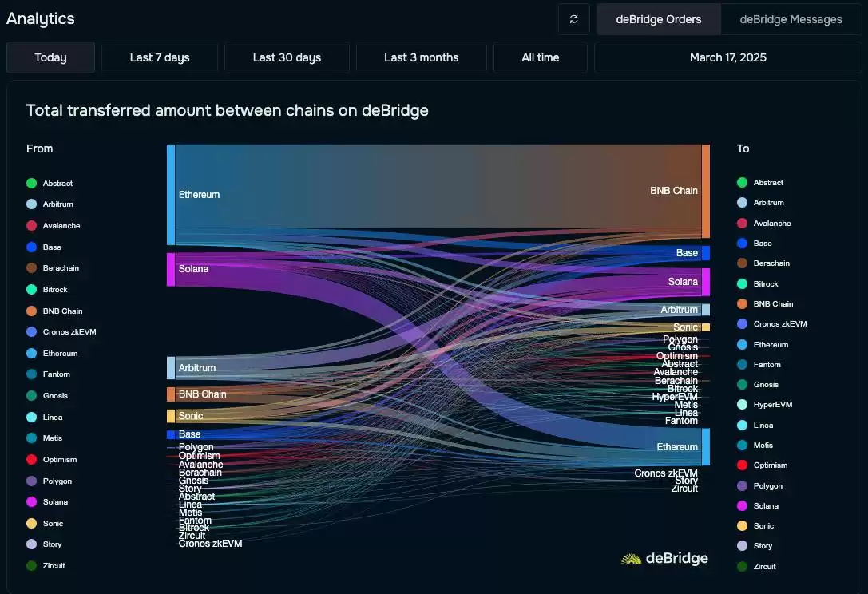Click Arbitrum in the To legend

pos(761,203)
